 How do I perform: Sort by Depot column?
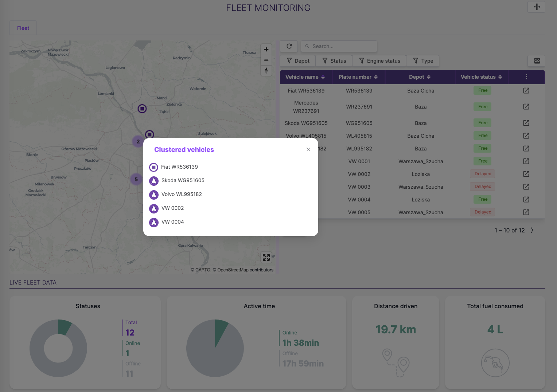[x=420, y=77]
